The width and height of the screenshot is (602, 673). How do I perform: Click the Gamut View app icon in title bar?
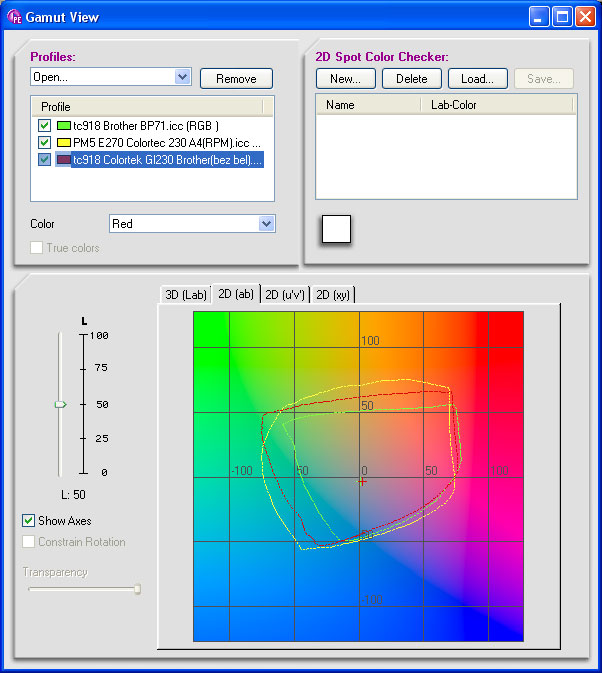pyautogui.click(x=14, y=17)
